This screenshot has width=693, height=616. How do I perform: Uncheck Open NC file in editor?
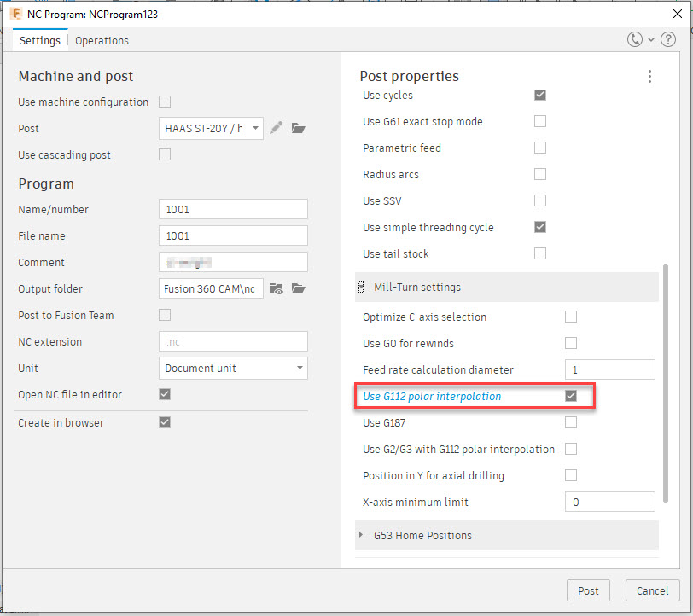[x=165, y=395]
